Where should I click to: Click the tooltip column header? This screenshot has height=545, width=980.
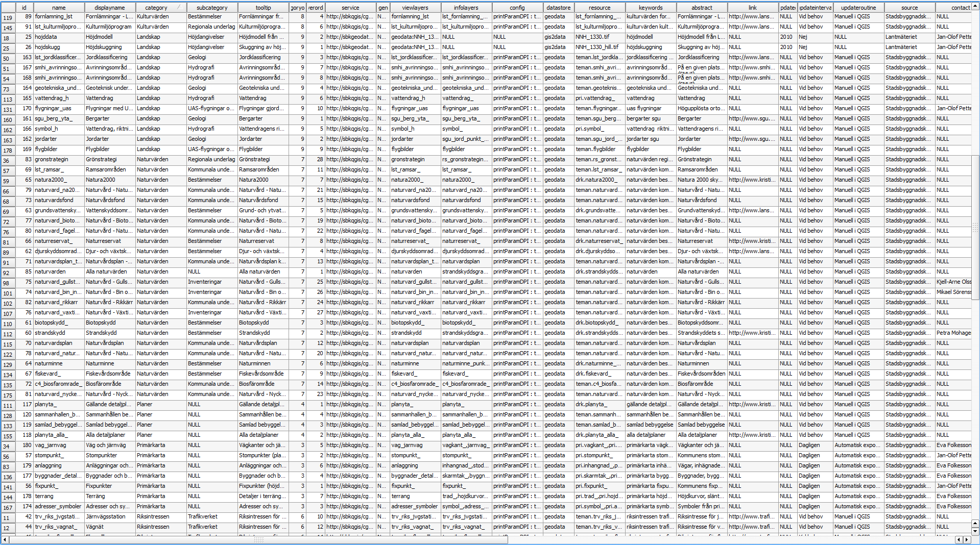pos(264,8)
